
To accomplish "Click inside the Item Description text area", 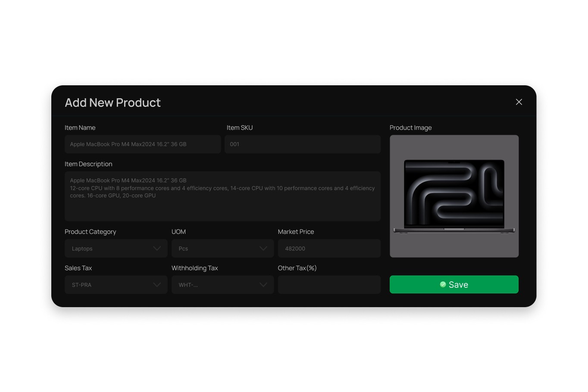I will (222, 196).
